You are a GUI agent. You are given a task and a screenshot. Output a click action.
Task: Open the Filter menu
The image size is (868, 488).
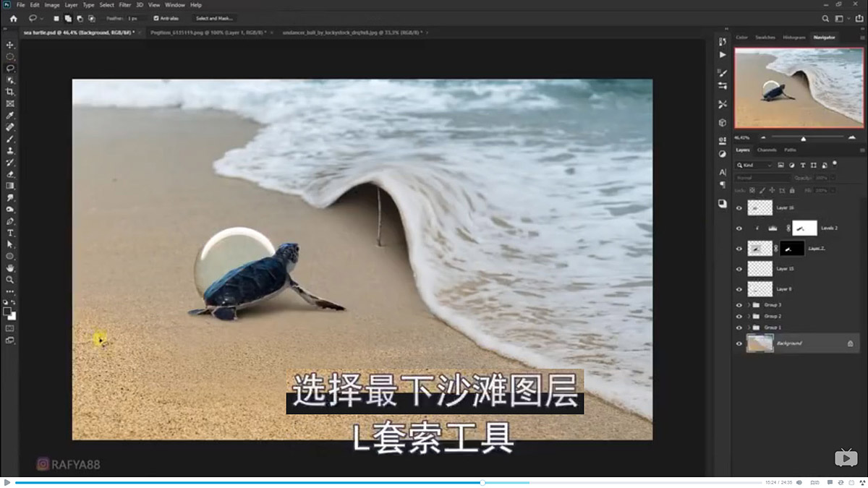pyautogui.click(x=124, y=4)
